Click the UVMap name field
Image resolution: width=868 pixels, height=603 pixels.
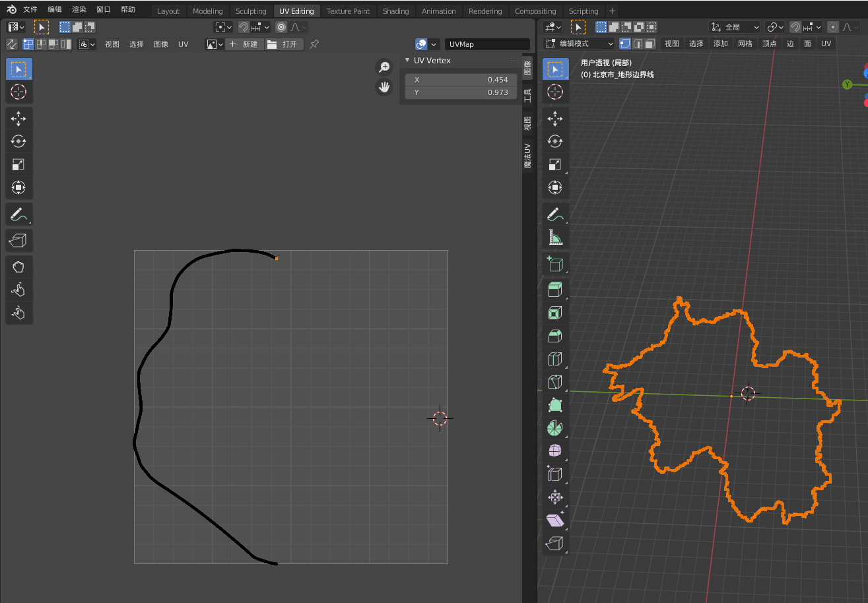coord(487,44)
